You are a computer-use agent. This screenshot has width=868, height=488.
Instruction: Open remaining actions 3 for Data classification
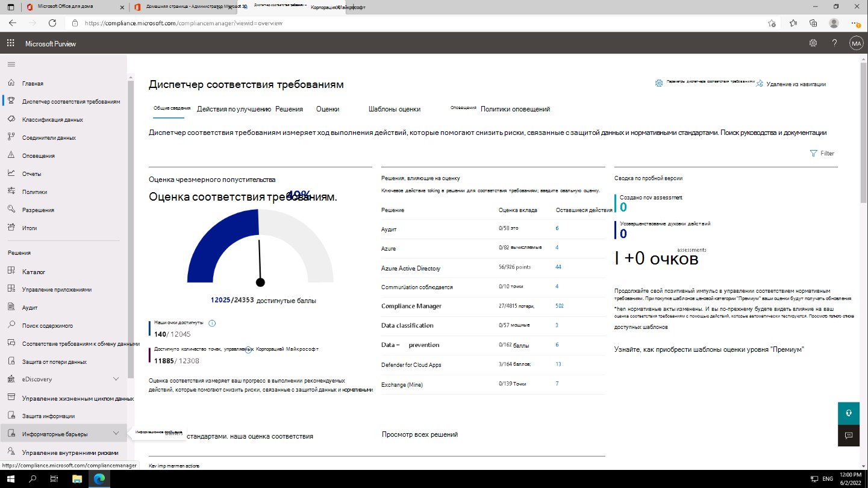557,325
